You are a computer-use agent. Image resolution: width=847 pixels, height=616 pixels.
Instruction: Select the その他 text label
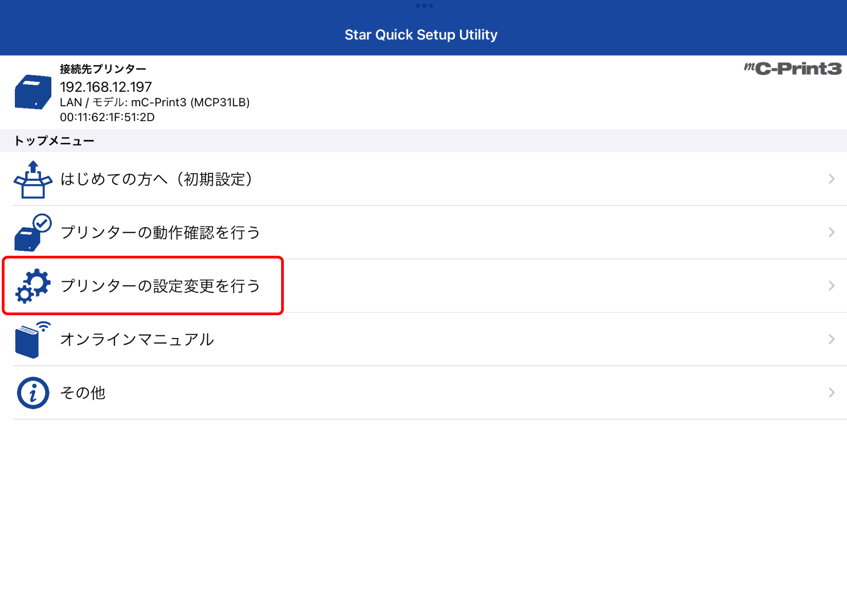pos(83,393)
